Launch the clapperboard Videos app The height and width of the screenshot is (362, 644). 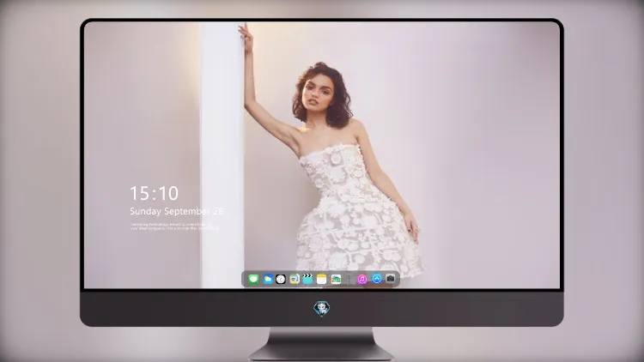307,279
